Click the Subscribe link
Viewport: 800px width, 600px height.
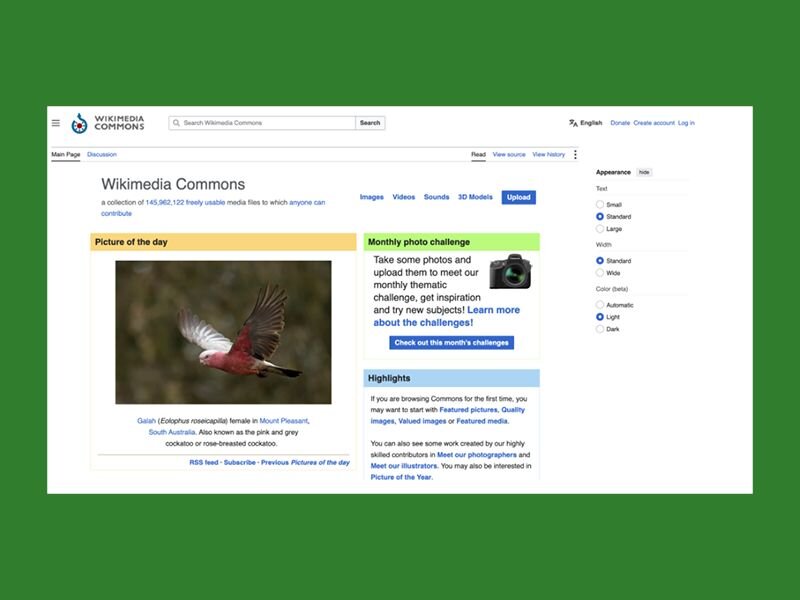tap(239, 463)
